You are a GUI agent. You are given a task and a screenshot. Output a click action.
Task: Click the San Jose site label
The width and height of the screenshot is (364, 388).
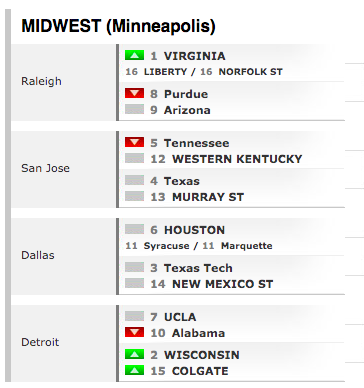pos(46,168)
